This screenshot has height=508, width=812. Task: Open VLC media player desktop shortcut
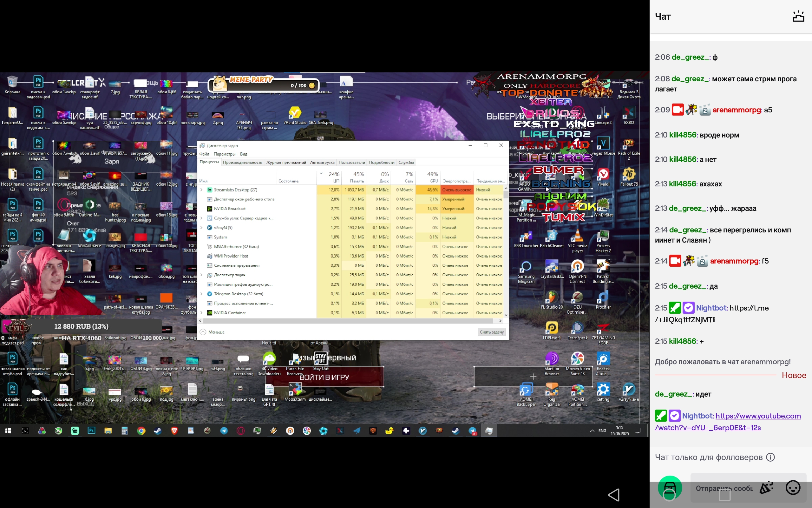coord(578,241)
